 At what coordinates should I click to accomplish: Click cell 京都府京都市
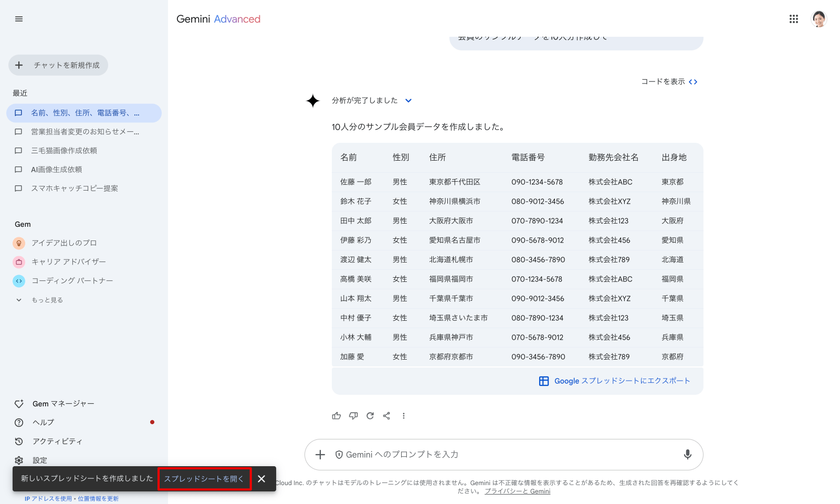pos(451,357)
